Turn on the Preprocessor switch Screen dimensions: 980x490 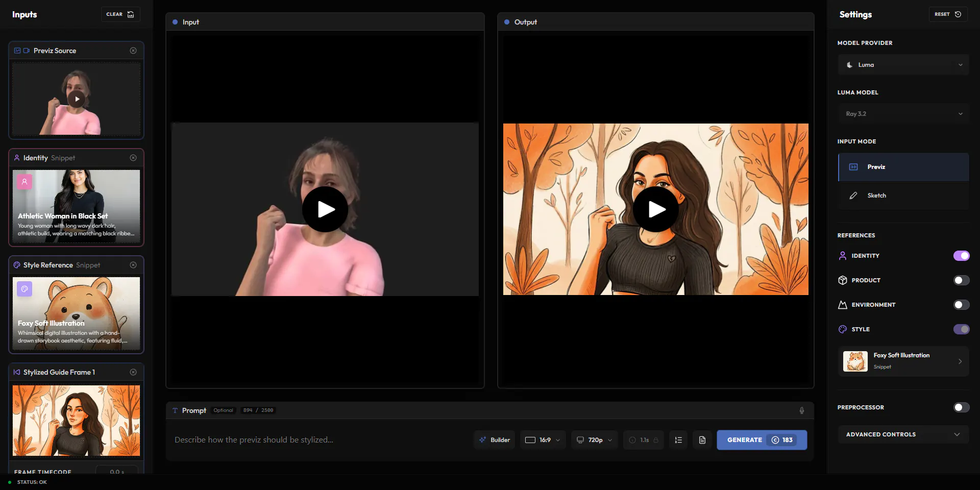click(961, 407)
